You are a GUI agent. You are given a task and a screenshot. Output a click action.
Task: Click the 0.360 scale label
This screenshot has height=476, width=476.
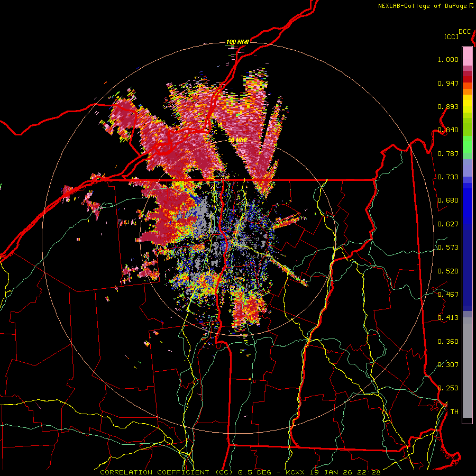click(x=448, y=342)
